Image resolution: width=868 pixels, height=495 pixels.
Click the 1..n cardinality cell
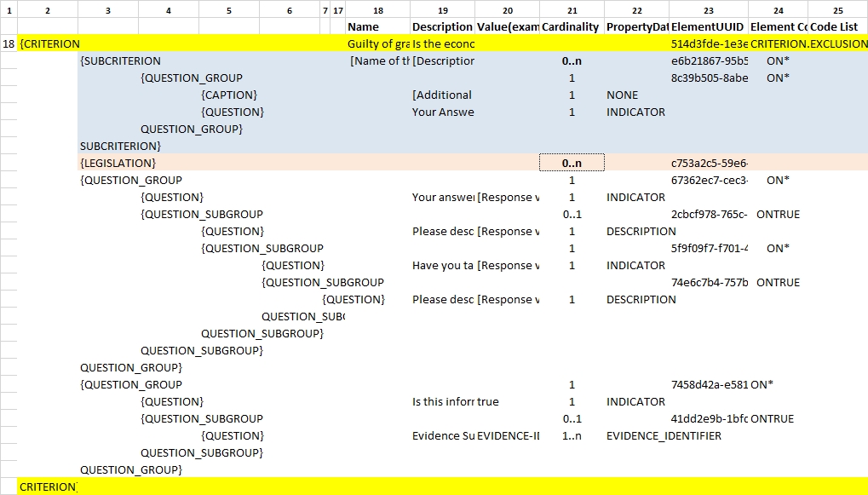point(572,435)
